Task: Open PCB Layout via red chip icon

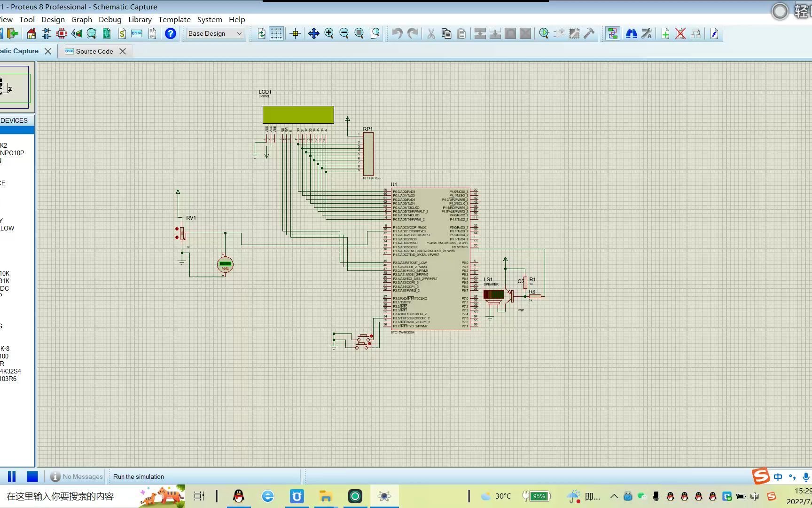Action: point(62,33)
